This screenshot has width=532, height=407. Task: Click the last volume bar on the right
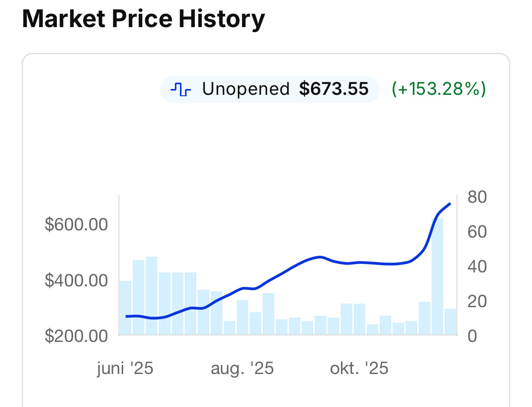click(450, 322)
